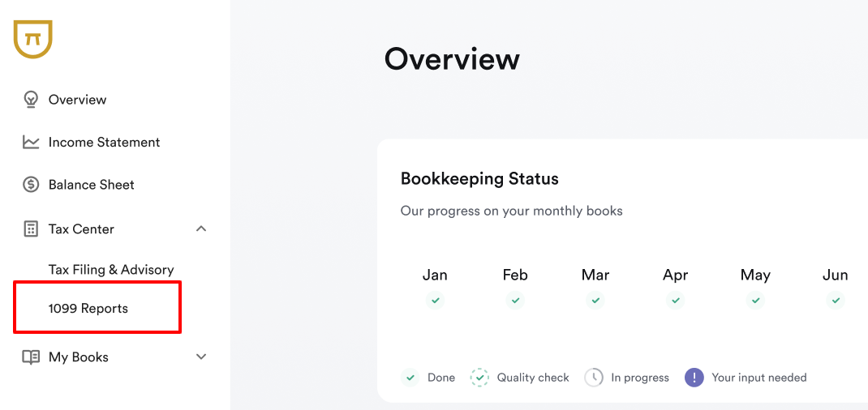Collapse the Tax Center section chevron
This screenshot has width=868, height=410.
[201, 229]
